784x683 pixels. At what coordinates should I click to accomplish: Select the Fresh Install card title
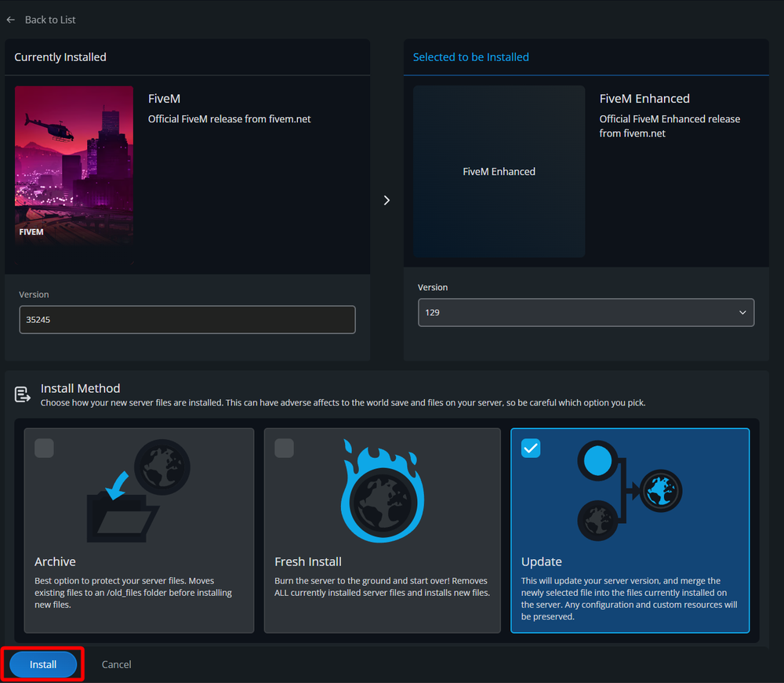point(308,561)
